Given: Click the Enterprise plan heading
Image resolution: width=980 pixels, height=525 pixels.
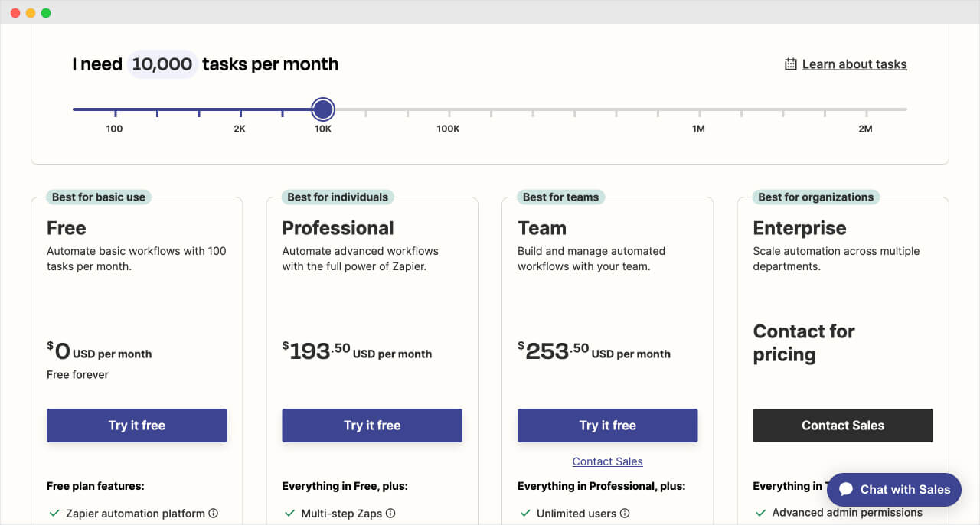Looking at the screenshot, I should click(800, 228).
